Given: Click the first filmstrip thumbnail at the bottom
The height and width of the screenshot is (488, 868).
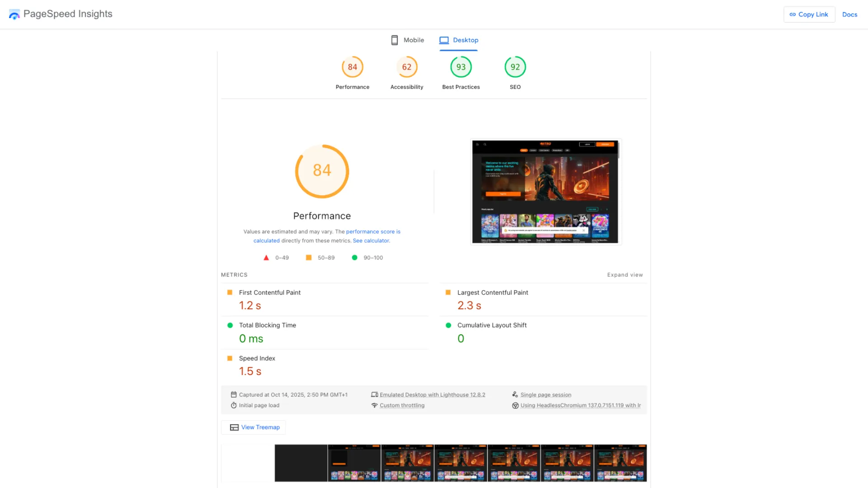Looking at the screenshot, I should pos(301,463).
